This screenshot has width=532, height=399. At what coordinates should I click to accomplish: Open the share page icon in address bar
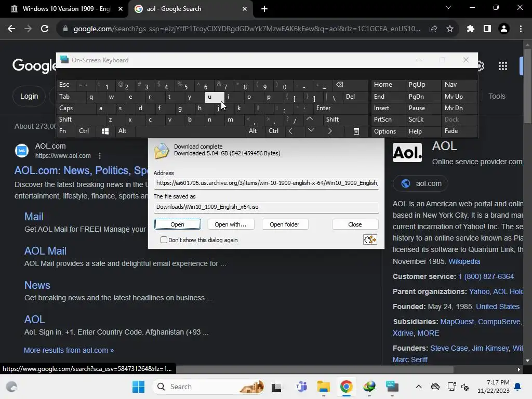(433, 29)
